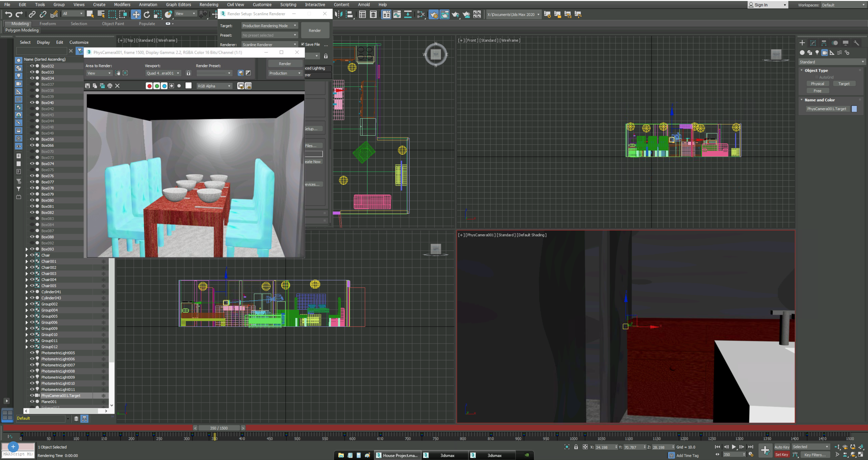This screenshot has height=460, width=868.
Task: Undo the last action
Action: coord(8,14)
